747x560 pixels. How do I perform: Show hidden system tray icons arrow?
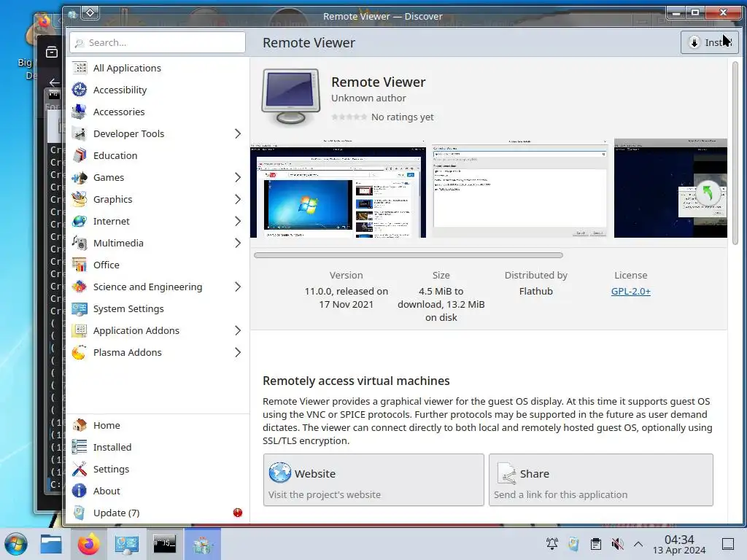(x=638, y=544)
